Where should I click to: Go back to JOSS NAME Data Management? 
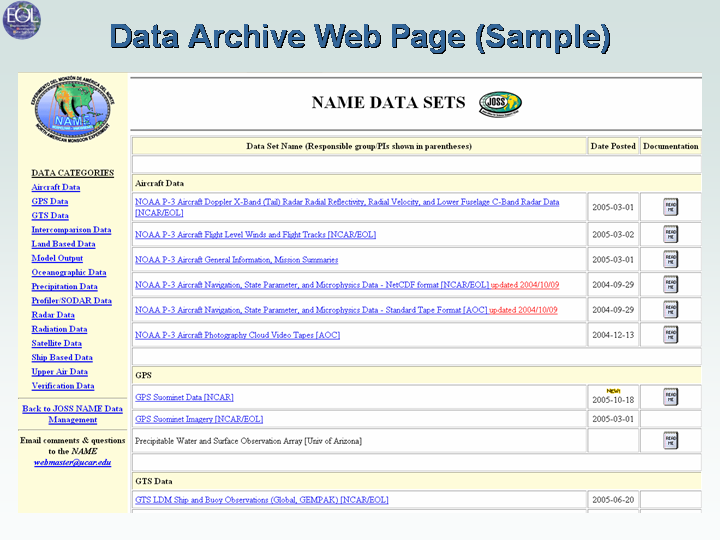click(73, 414)
